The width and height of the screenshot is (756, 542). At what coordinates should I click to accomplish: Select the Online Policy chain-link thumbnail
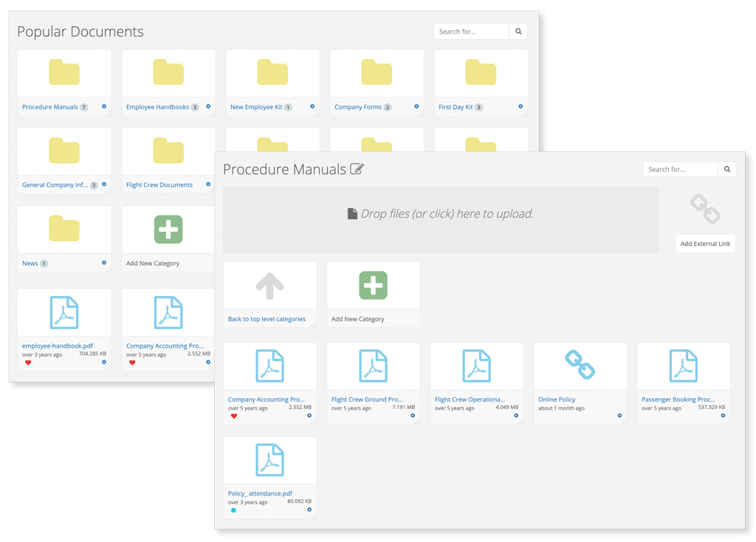coord(580,366)
